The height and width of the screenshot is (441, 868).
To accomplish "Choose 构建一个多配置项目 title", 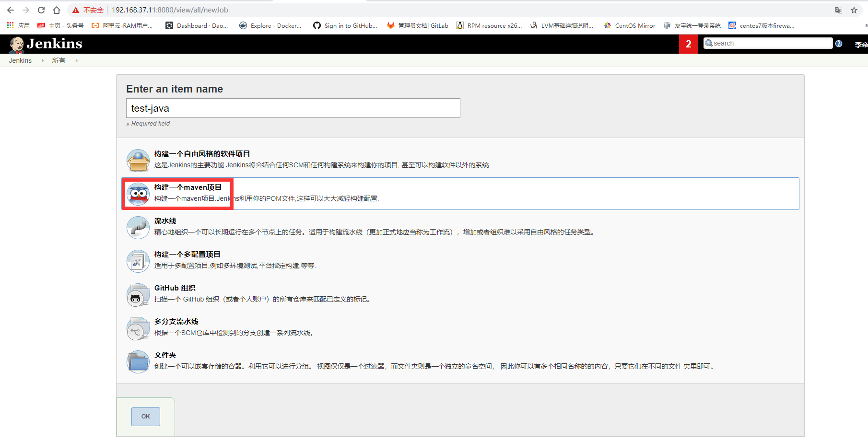I will [x=187, y=254].
